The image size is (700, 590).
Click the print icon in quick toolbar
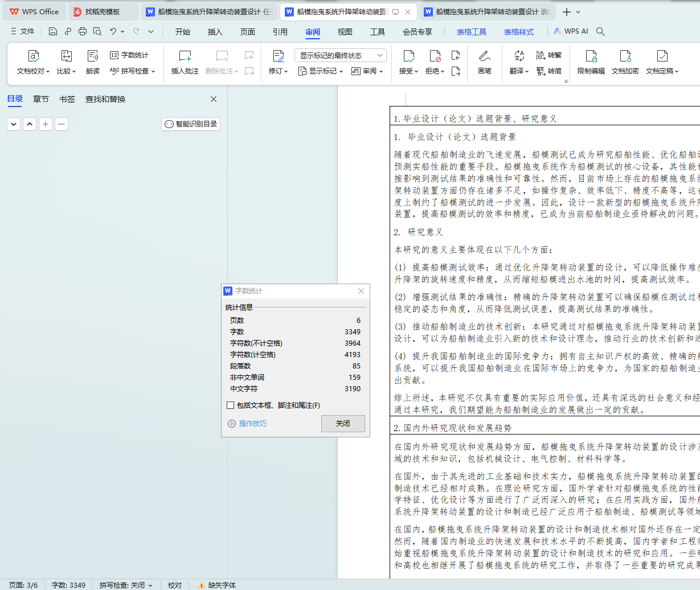pos(83,31)
